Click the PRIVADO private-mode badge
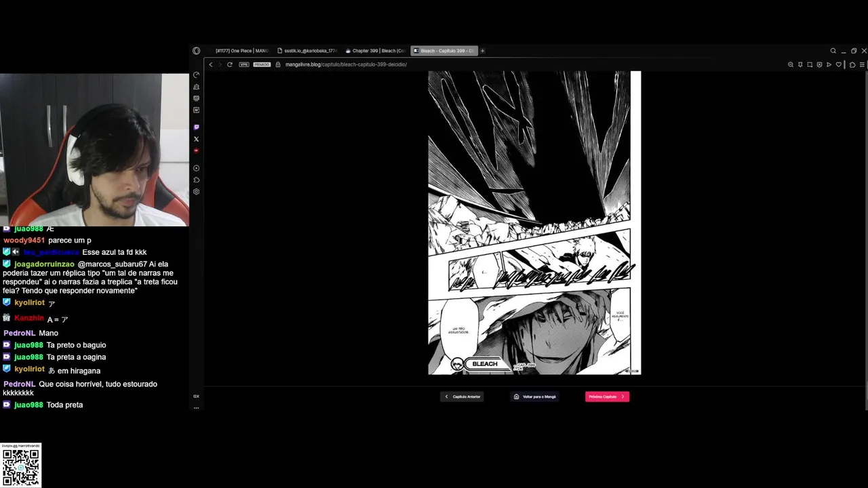Screen dimensions: 868x488 262,64
